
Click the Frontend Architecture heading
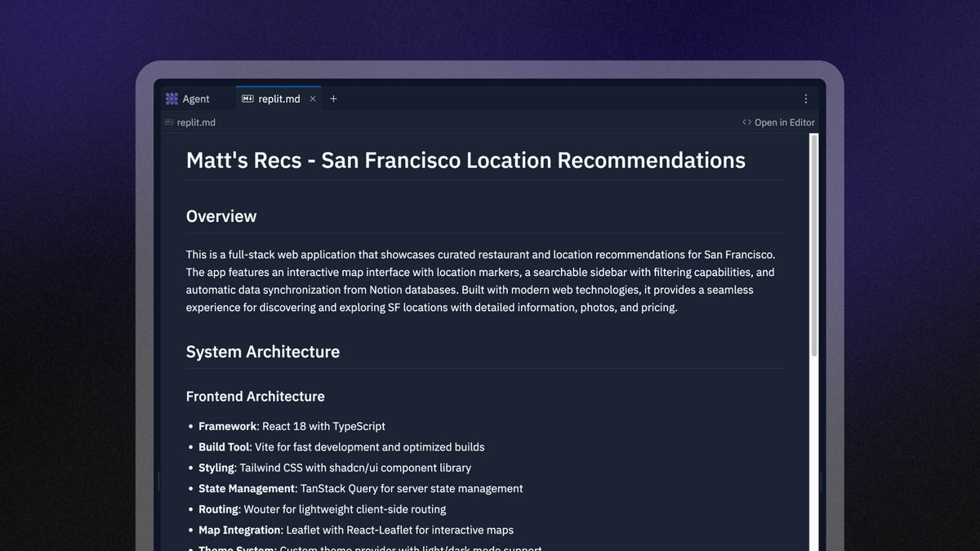click(256, 397)
